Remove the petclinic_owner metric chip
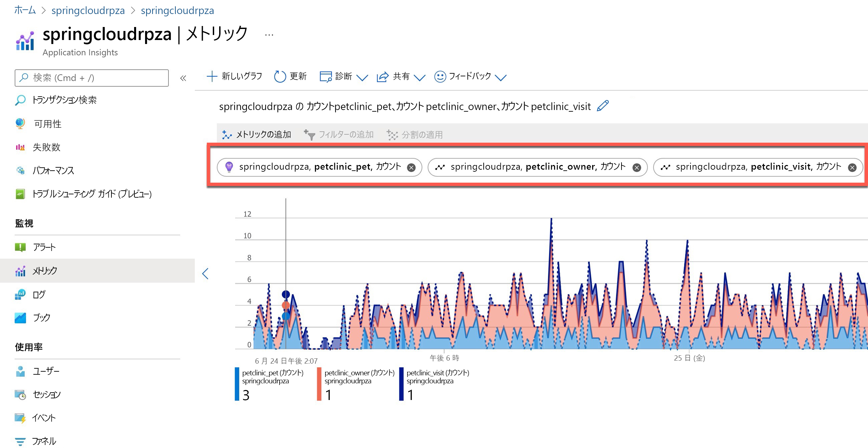The image size is (868, 448). coord(636,168)
